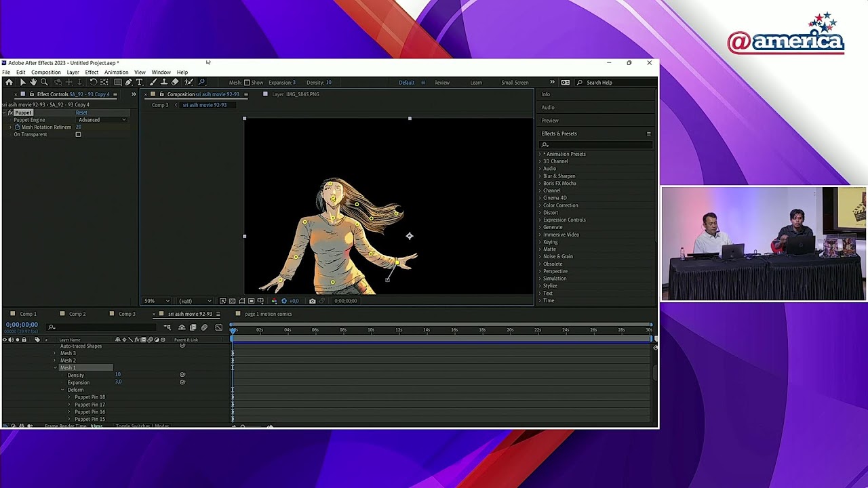Select the Puppet Pin tool
This screenshot has height=488, width=868.
pyautogui.click(x=202, y=82)
